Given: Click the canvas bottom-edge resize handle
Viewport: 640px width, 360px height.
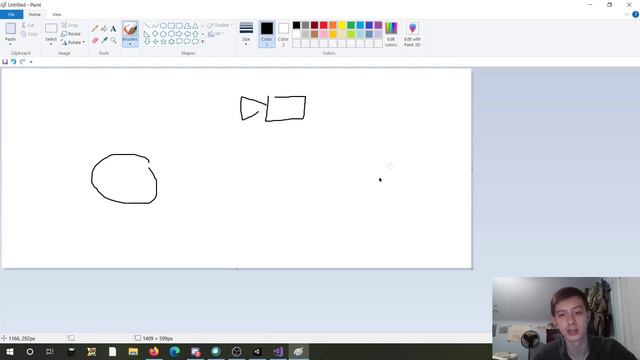Looking at the screenshot, I should click(237, 269).
